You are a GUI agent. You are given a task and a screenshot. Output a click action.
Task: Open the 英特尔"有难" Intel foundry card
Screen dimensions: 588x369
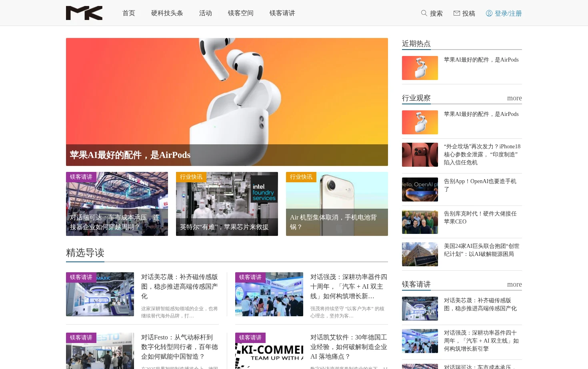(x=227, y=204)
